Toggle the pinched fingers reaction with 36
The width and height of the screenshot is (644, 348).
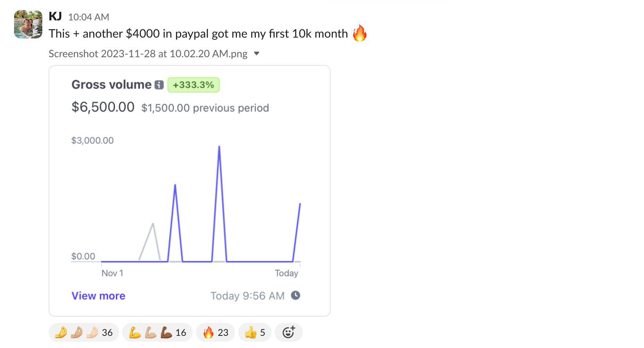tap(84, 332)
